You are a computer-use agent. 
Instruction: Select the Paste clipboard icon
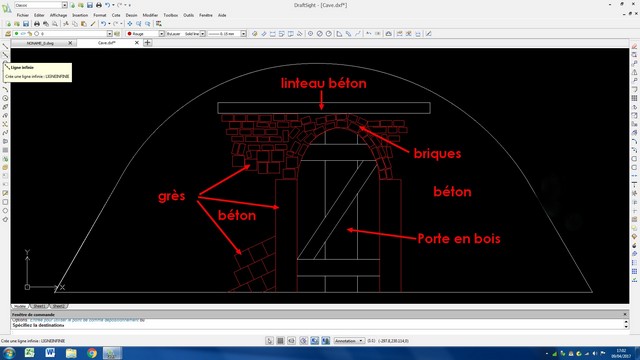84,24
